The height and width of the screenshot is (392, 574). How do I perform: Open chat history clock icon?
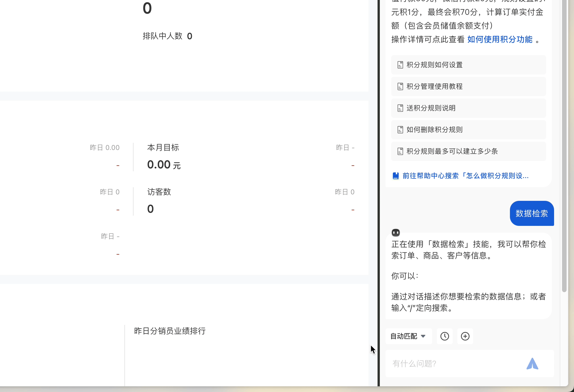tap(444, 336)
